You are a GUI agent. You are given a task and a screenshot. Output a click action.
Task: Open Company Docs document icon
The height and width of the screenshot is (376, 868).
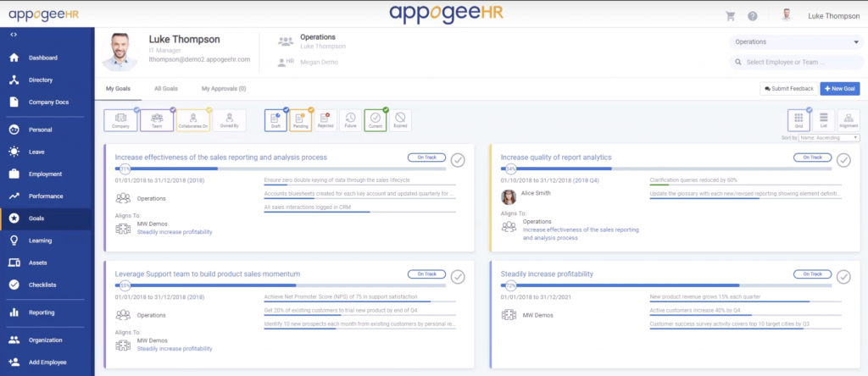tap(14, 102)
